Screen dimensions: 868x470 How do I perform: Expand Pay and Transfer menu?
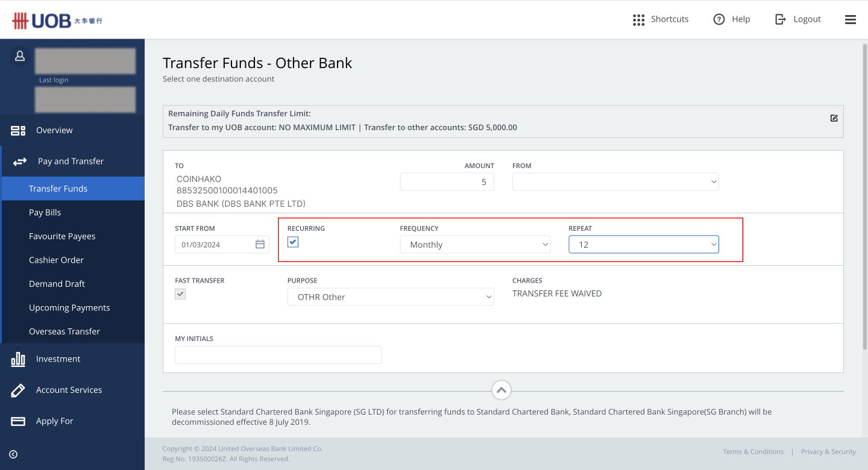click(x=72, y=161)
